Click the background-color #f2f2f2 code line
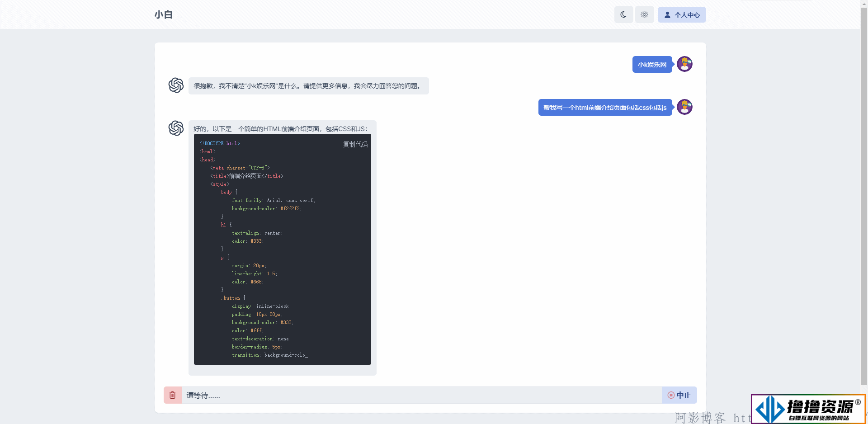 click(x=267, y=208)
